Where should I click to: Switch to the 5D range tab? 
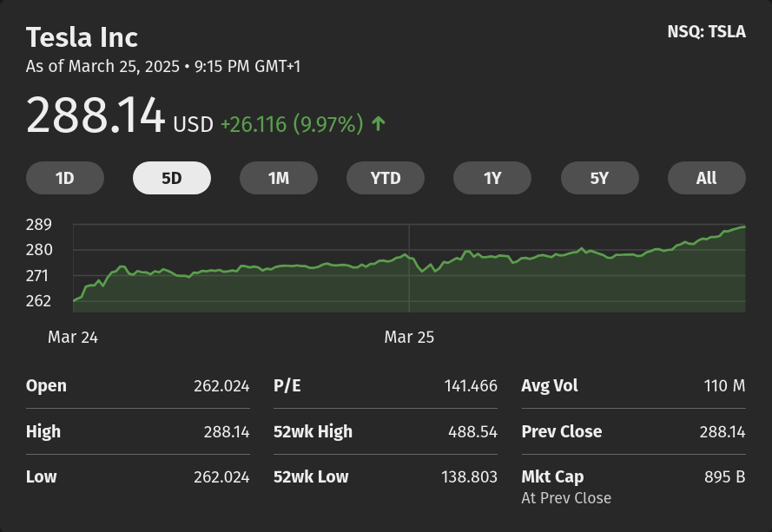[172, 178]
